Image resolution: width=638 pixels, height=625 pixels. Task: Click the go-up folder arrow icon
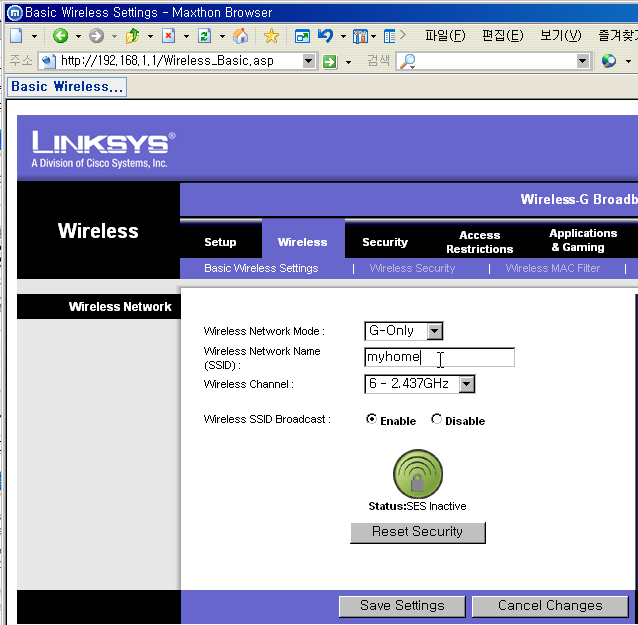tap(132, 36)
